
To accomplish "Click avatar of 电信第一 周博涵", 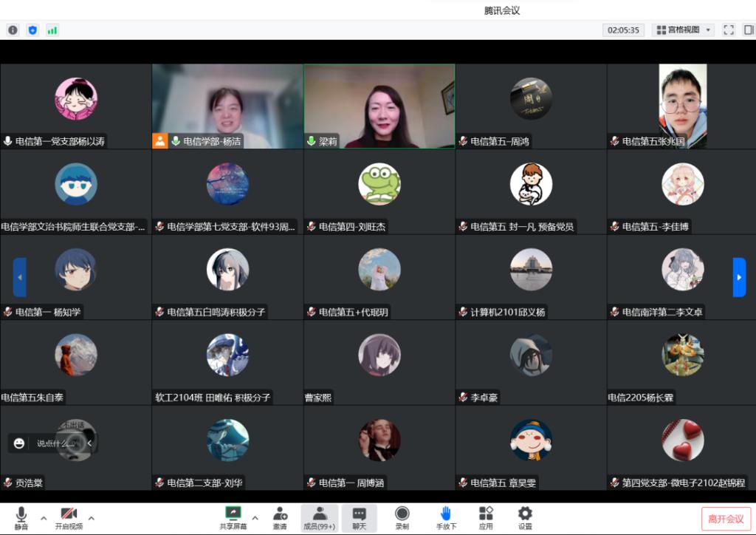I will (x=379, y=440).
